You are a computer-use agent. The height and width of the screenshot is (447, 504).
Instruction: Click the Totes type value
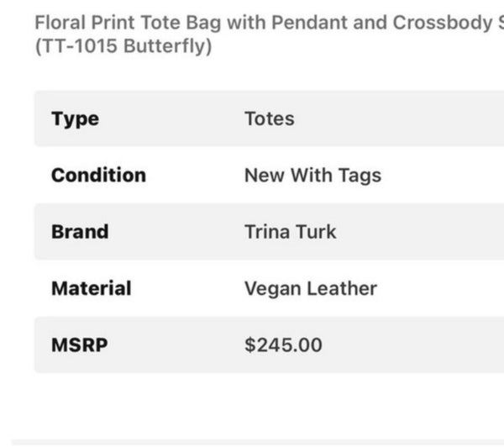[270, 118]
